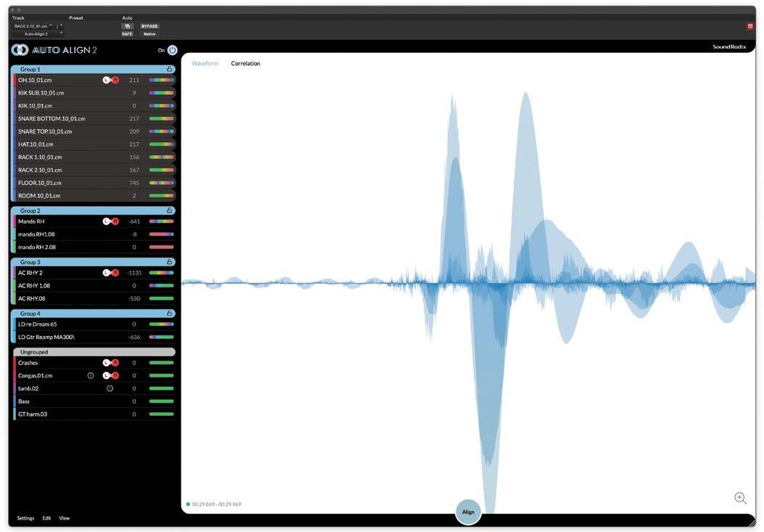Click the delay value -530 for AC RHY.08
The width and height of the screenshot is (764, 532).
coord(134,298)
